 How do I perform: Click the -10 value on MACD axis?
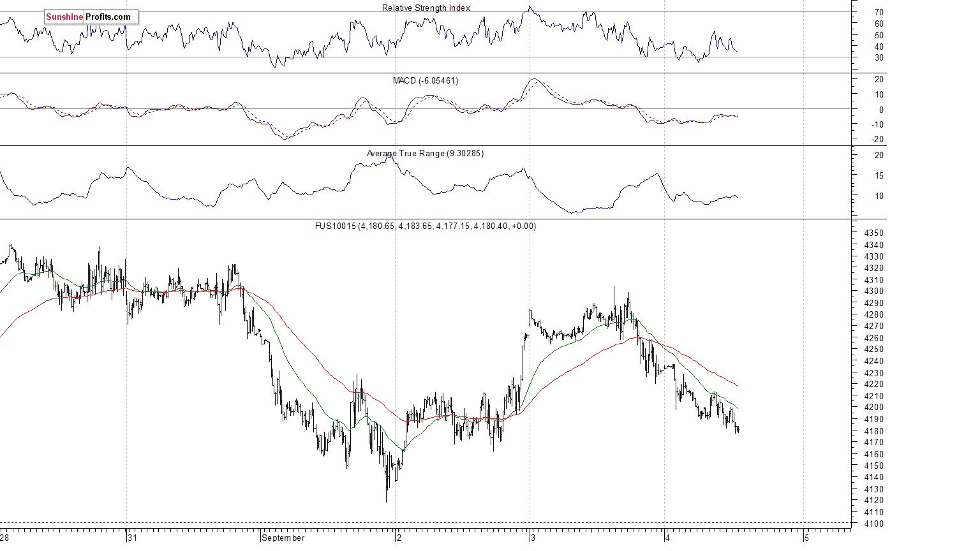(x=878, y=124)
